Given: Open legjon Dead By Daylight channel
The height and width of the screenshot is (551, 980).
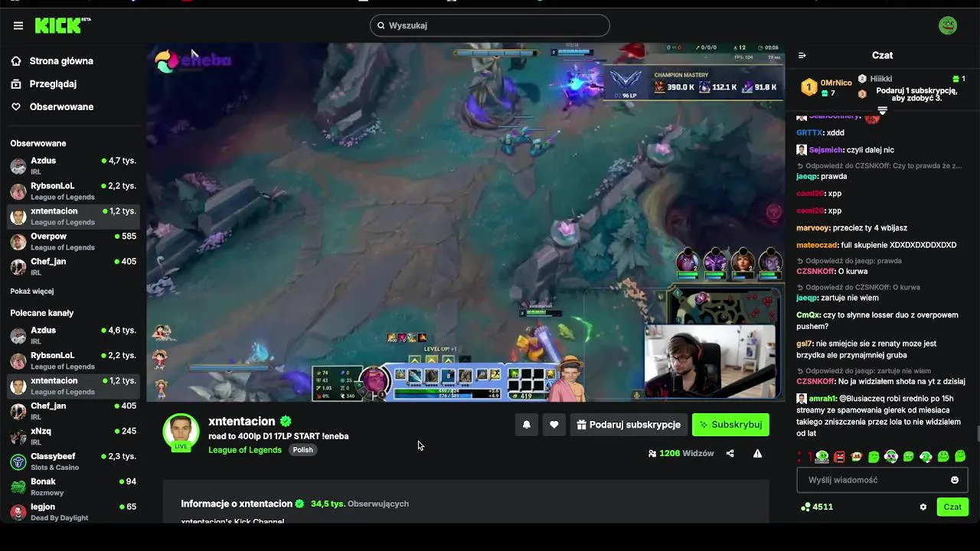Looking at the screenshot, I should click(x=73, y=512).
